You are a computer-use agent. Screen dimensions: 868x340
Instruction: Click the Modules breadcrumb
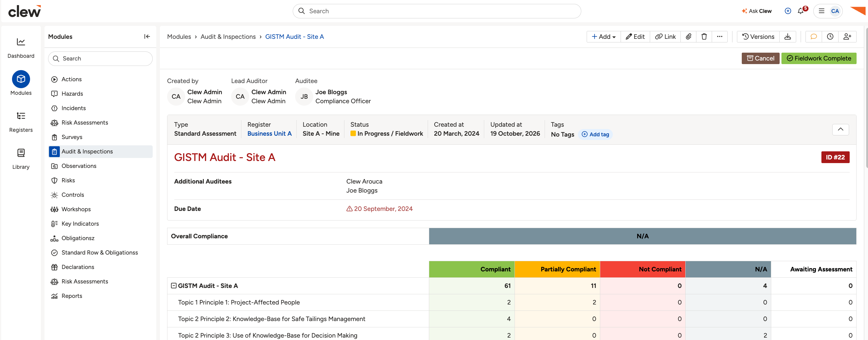coord(179,36)
